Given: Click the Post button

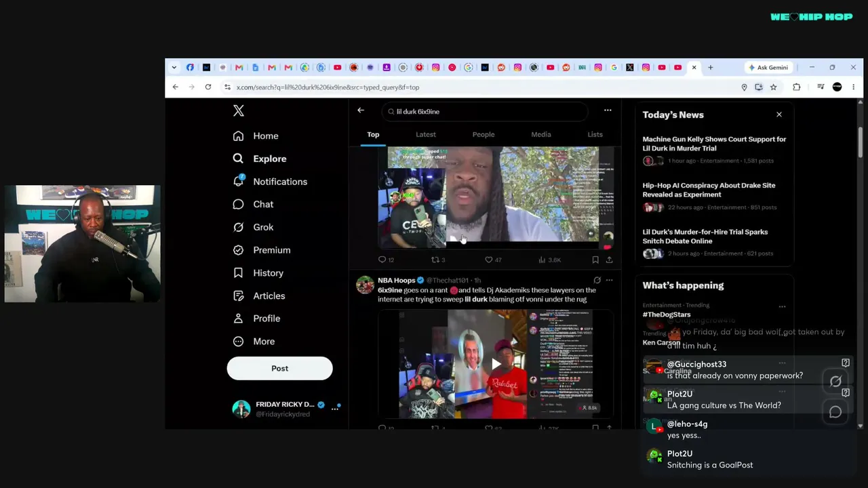Looking at the screenshot, I should 279,368.
